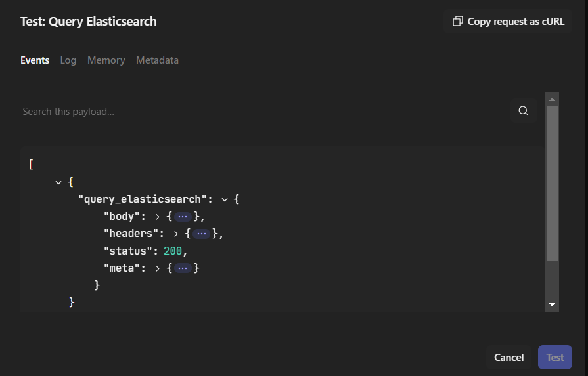Click the ellipsis badge next to "meta"
Image resolution: width=588 pixels, height=376 pixels.
(x=183, y=268)
